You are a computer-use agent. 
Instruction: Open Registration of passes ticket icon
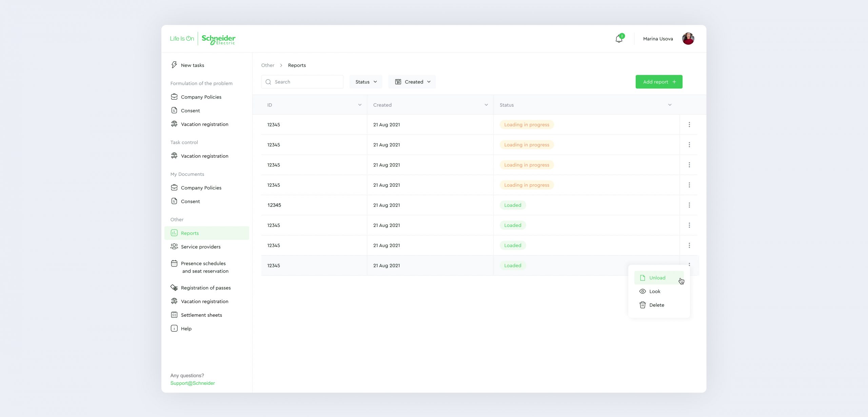click(x=174, y=288)
